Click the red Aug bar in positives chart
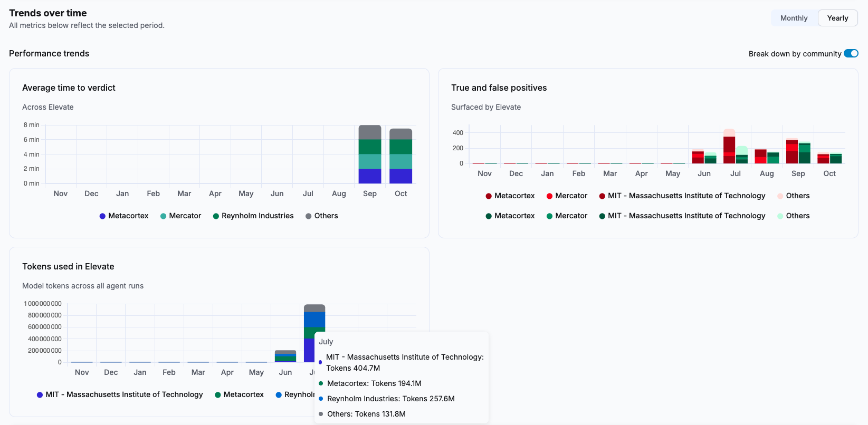This screenshot has width=868, height=425. 760,157
